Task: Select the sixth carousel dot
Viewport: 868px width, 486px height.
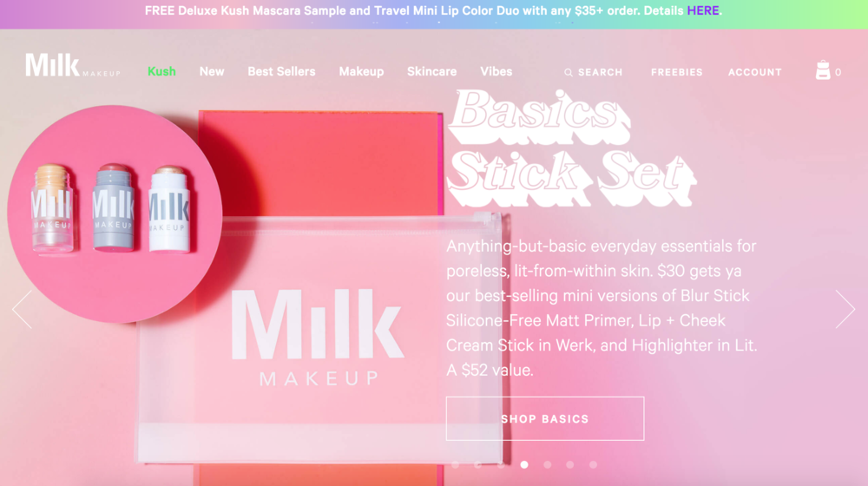Action: point(569,465)
